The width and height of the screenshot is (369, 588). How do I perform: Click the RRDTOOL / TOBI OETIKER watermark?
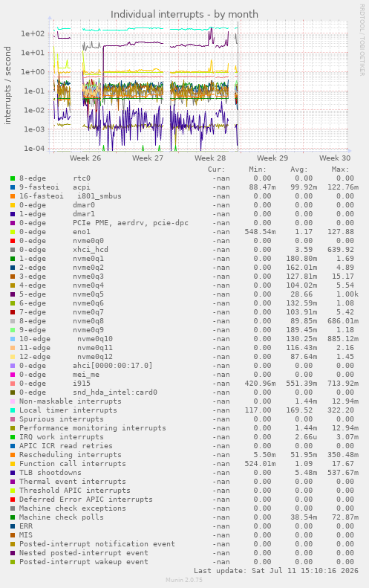click(x=362, y=39)
